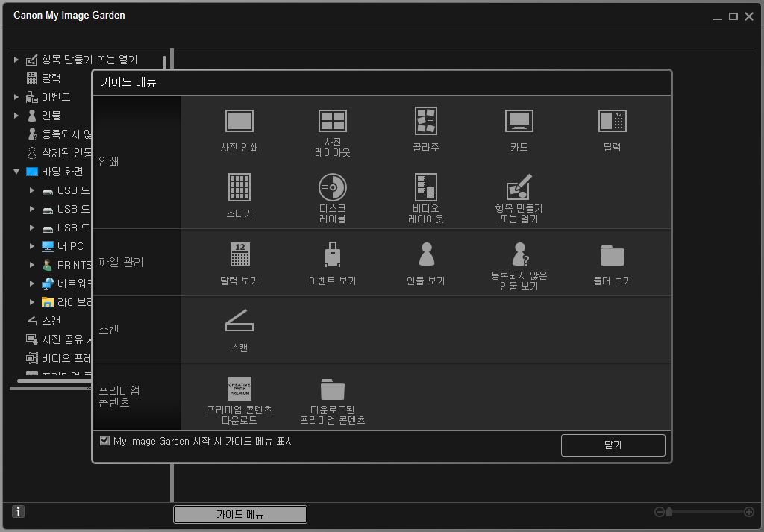Screen dimensions: 764x532
Task: Open 달력 보기 calendar view icon
Action: tap(239, 254)
